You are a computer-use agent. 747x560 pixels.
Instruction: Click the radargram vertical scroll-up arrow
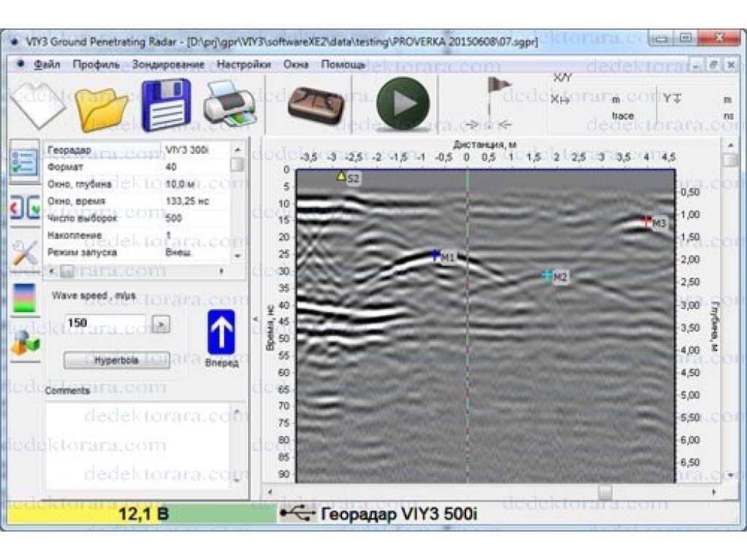(730, 145)
